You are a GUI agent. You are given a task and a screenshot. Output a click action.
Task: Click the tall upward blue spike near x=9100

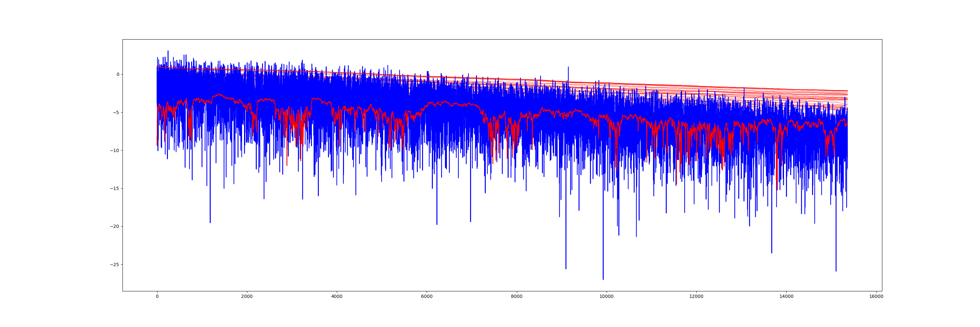[x=568, y=67]
